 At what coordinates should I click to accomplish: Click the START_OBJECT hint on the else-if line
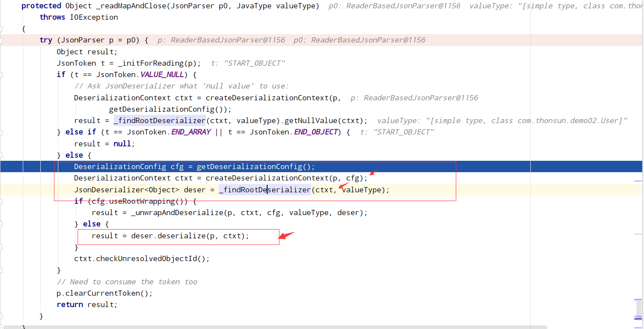397,132
